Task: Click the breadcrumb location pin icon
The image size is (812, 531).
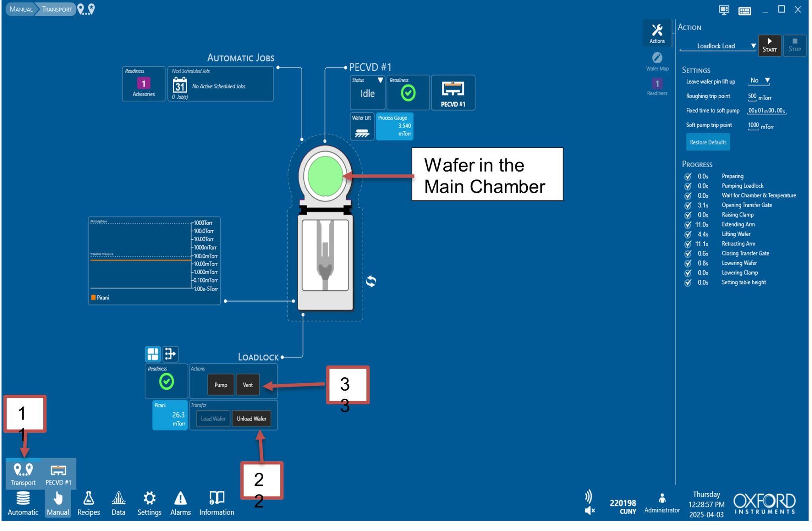Action: tap(86, 9)
